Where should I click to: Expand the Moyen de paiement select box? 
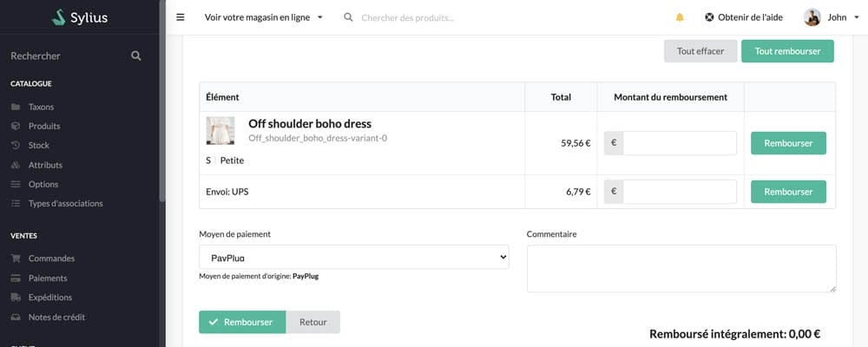click(x=353, y=258)
